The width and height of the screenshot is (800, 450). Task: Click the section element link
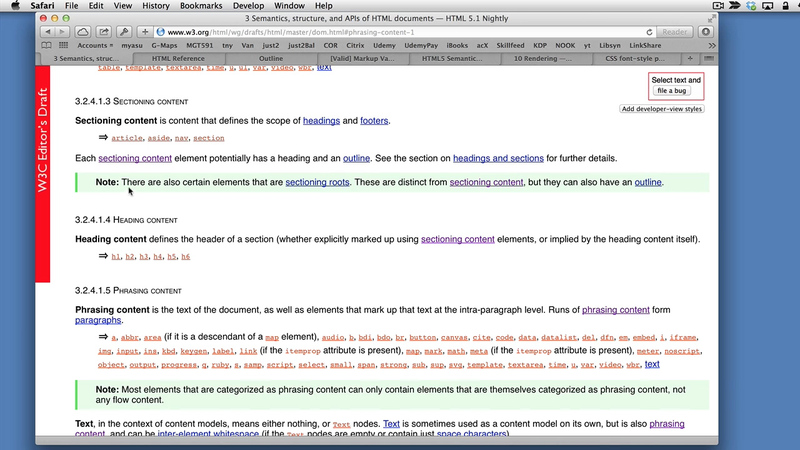209,138
